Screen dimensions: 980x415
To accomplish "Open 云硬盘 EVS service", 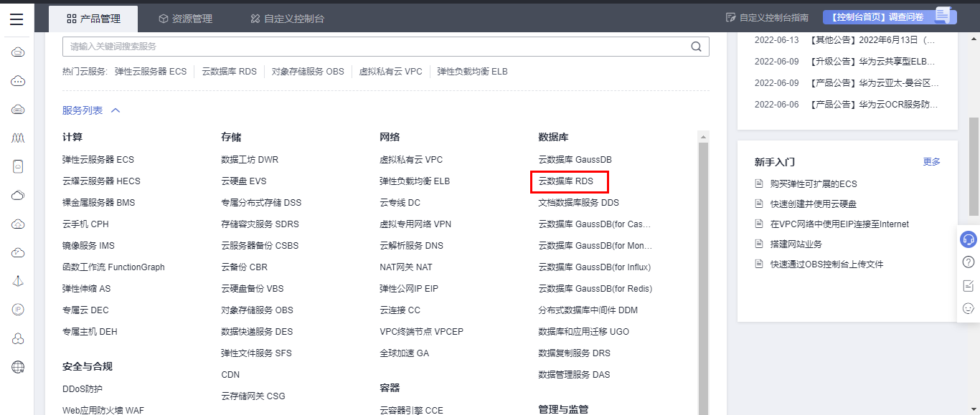I will click(x=243, y=181).
